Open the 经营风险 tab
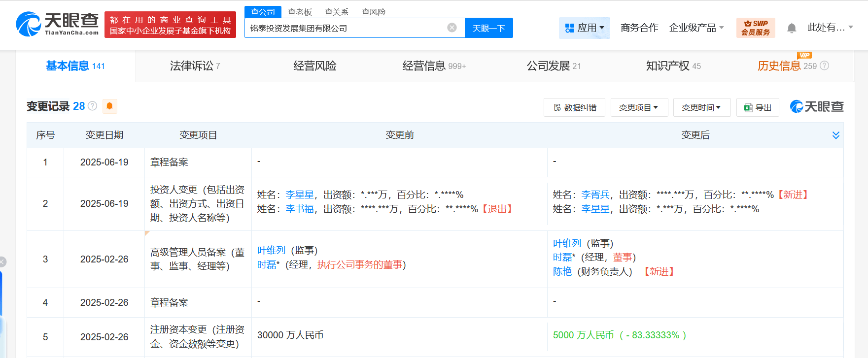 pos(314,66)
